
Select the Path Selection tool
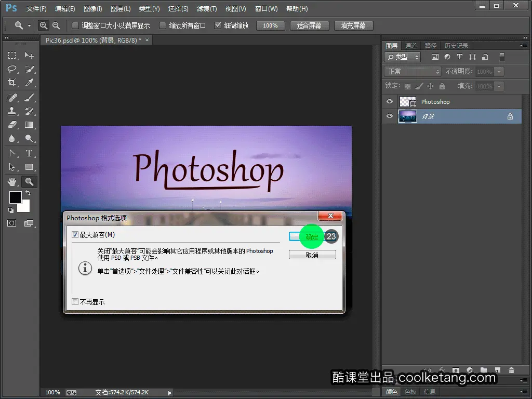12,167
